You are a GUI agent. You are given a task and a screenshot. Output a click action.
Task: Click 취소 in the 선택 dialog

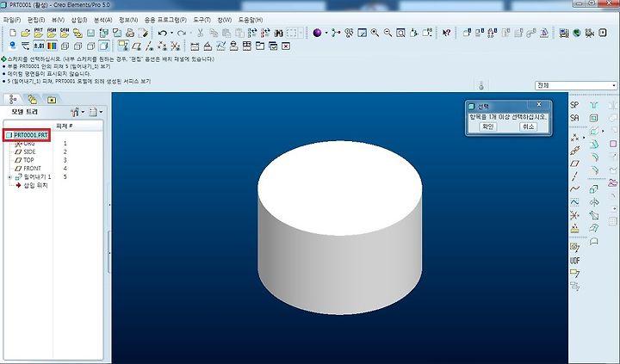(x=528, y=126)
